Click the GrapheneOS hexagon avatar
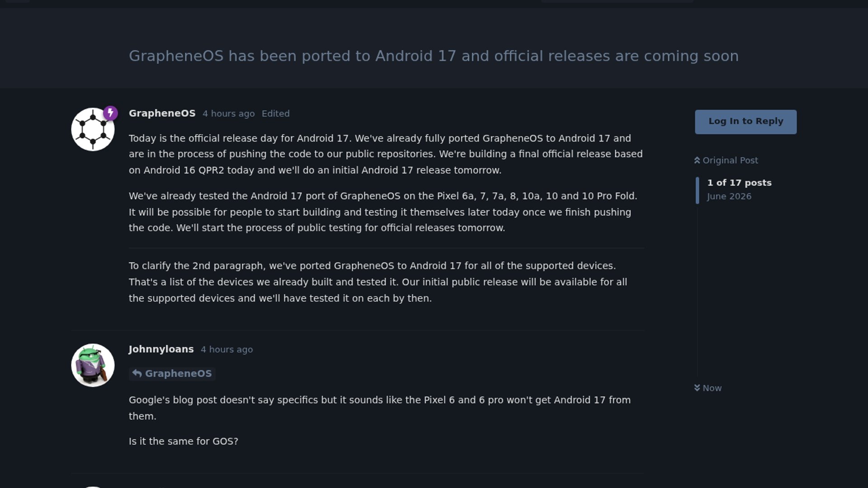 click(93, 129)
